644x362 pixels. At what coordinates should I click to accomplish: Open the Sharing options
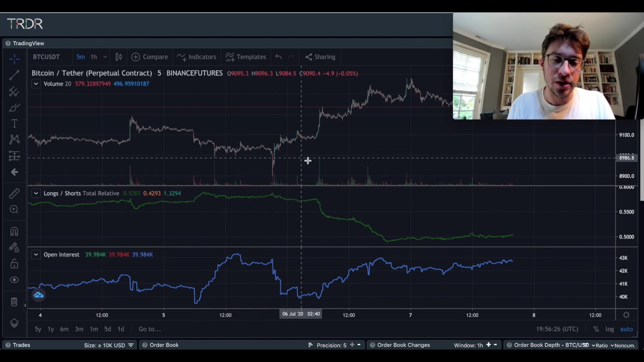[x=320, y=57]
